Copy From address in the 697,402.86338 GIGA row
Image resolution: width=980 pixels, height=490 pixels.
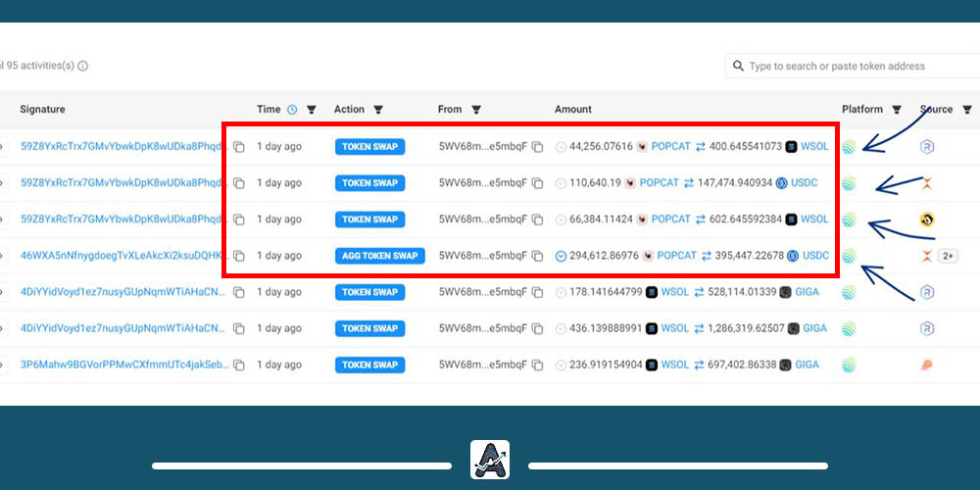[537, 365]
